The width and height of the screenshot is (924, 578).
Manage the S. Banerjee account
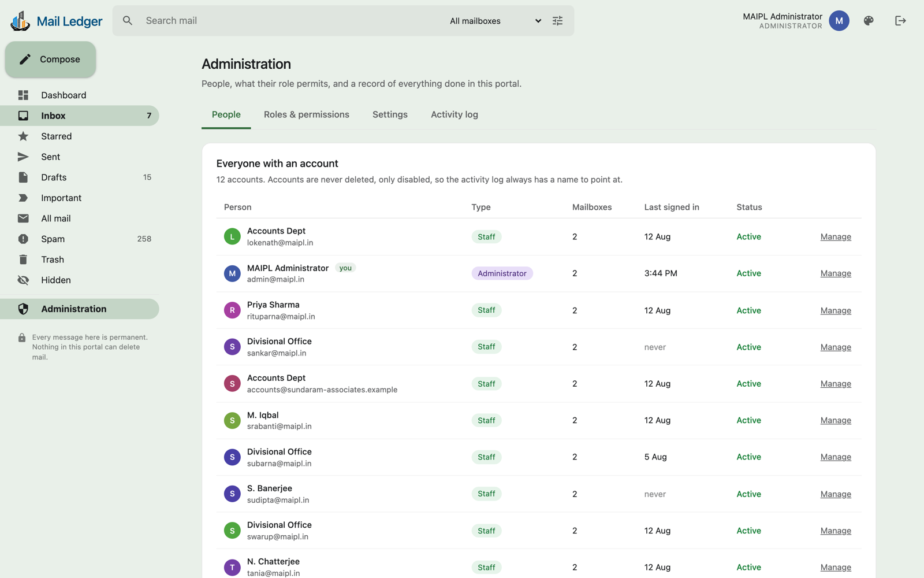[x=836, y=494]
